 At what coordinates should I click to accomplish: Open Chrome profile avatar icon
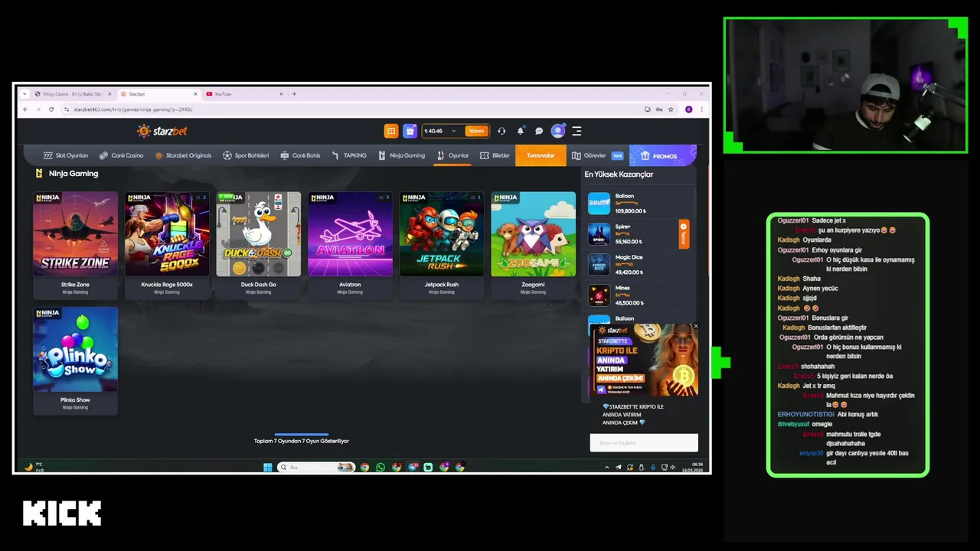(688, 109)
